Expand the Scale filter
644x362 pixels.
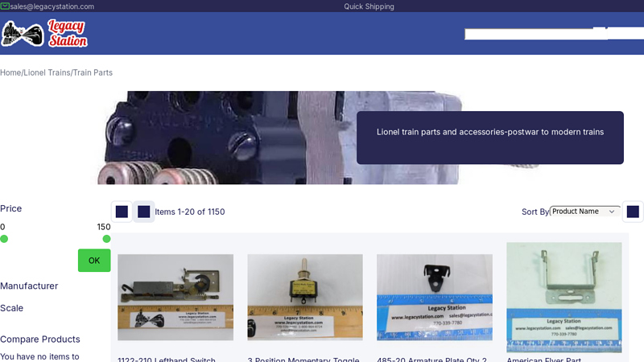coord(11,308)
